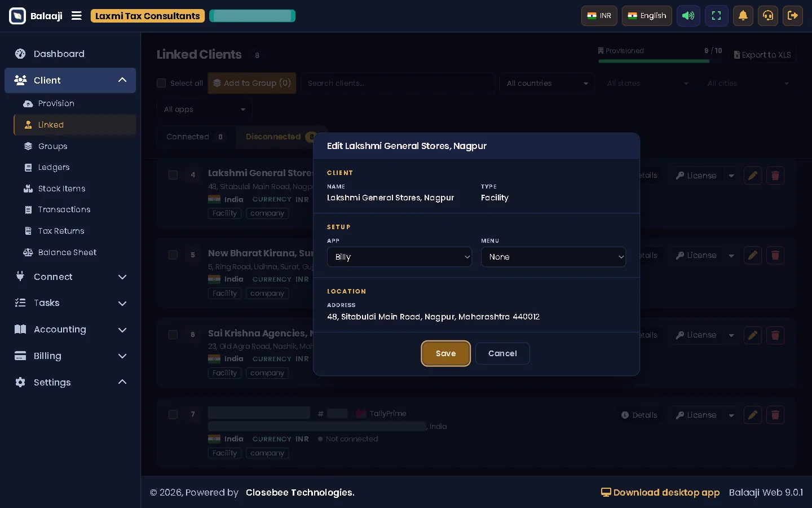Expand the Connect sidebar section

click(x=70, y=277)
